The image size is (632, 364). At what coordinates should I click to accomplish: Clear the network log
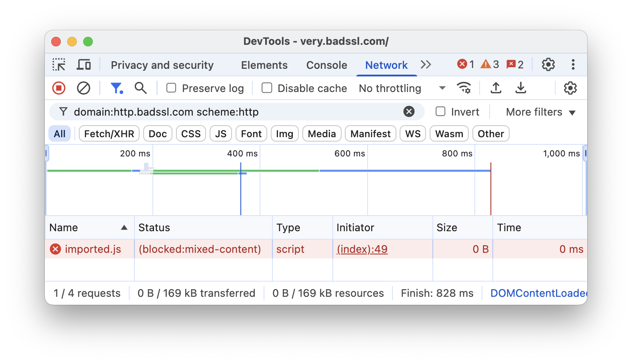(x=83, y=88)
